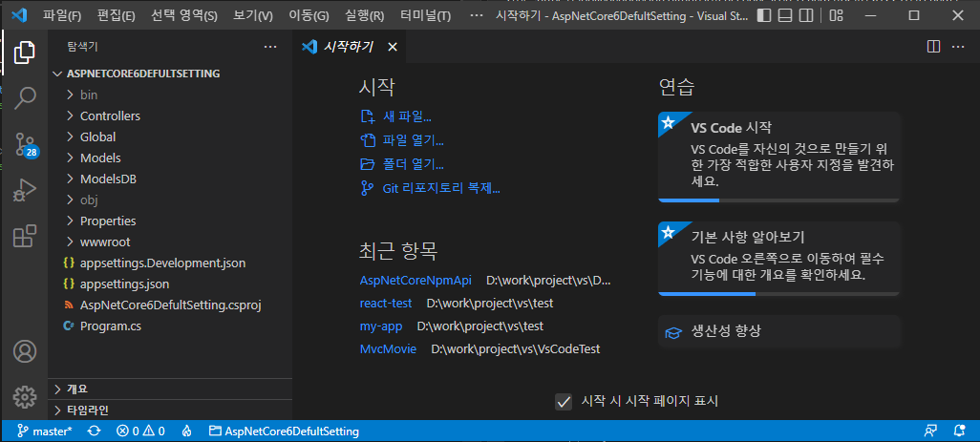The height and width of the screenshot is (442, 980).
Task: Open the overflow ellipsis in menu bar
Action: click(x=477, y=15)
